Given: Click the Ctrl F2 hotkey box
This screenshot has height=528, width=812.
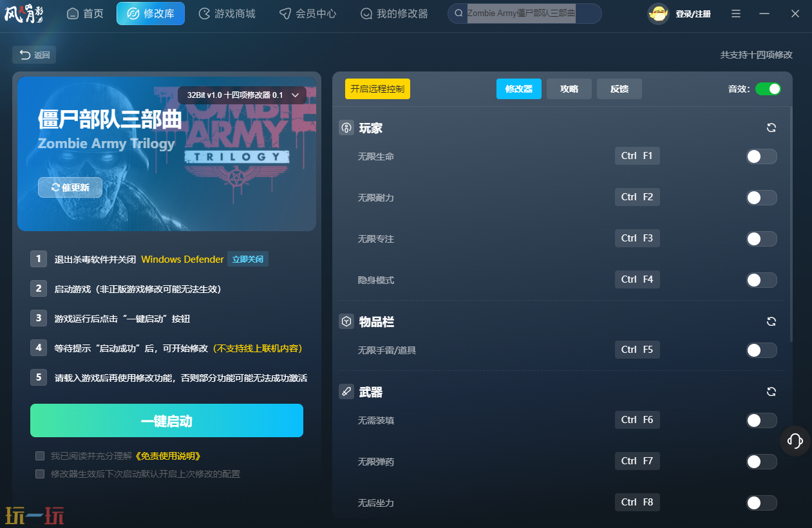Looking at the screenshot, I should click(x=637, y=197).
